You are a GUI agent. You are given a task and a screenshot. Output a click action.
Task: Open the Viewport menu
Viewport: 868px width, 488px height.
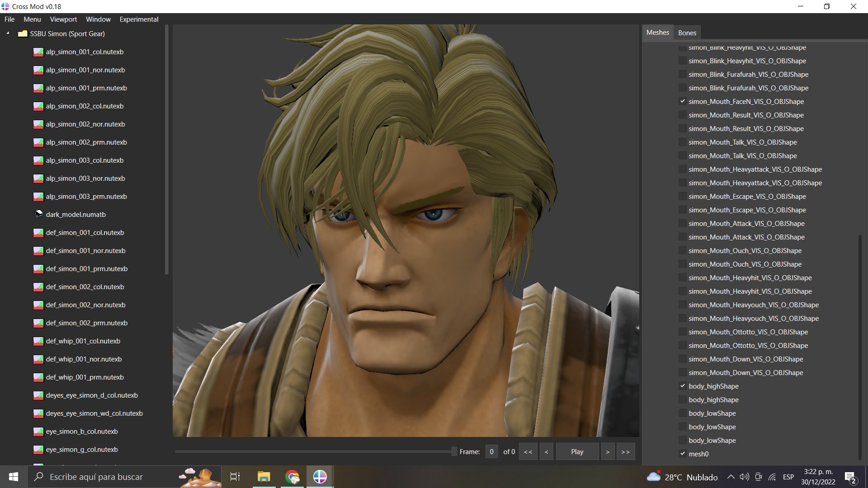tap(63, 19)
